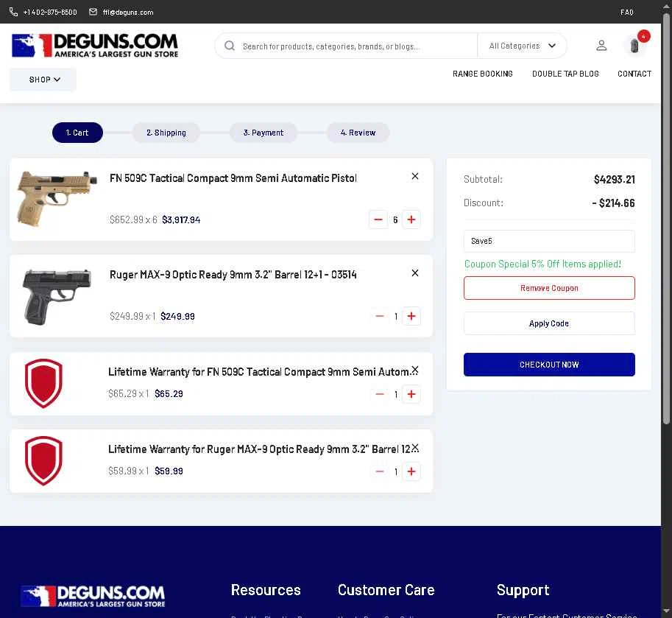Viewport: 672px width, 618px height.
Task: Open FN 509C Tactical Compact product title
Action: point(233,178)
